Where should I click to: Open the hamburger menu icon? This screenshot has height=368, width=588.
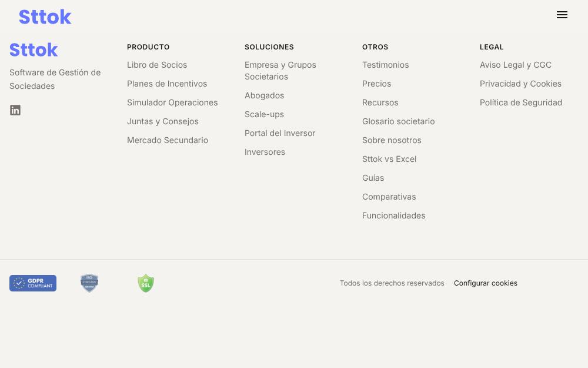(562, 15)
